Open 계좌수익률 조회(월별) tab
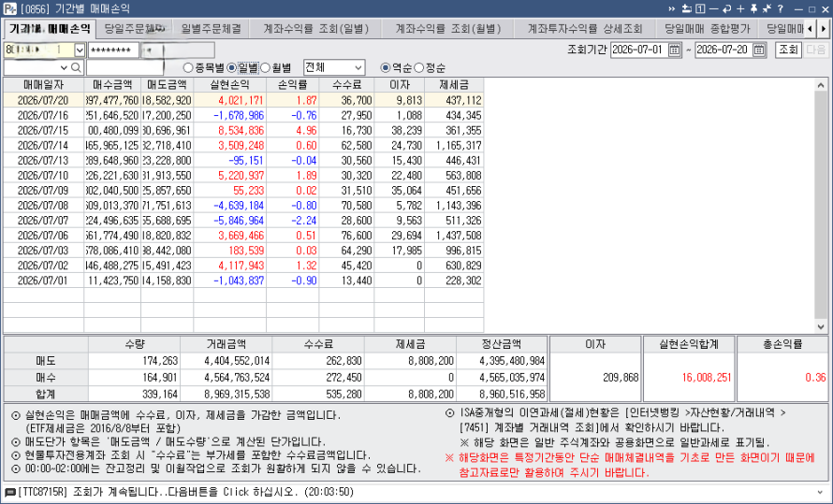Viewport: 833px width, 504px height. coord(447,29)
